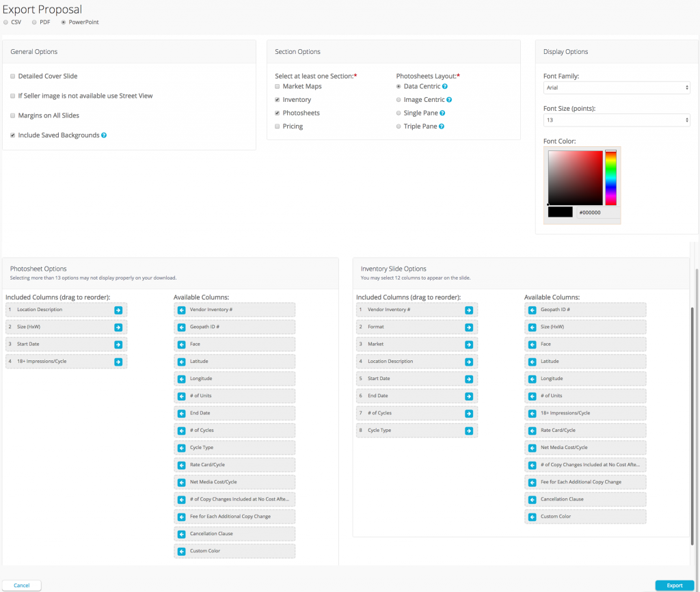Enable Margins on All Slides
Image resolution: width=700 pixels, height=592 pixels.
pyautogui.click(x=12, y=116)
